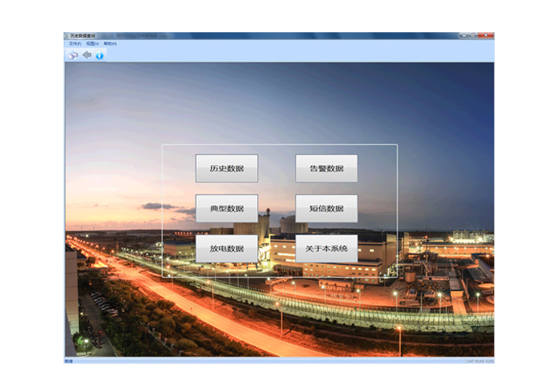
Task: Click the application icon in the title bar
Action: (x=67, y=36)
